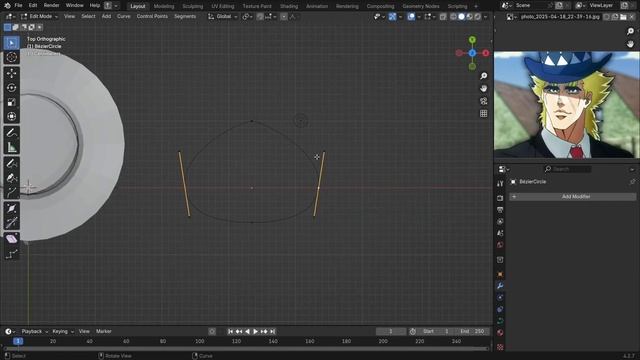Open the pivot point dropdown
Viewport: 640px width, 360px height.
247,17
